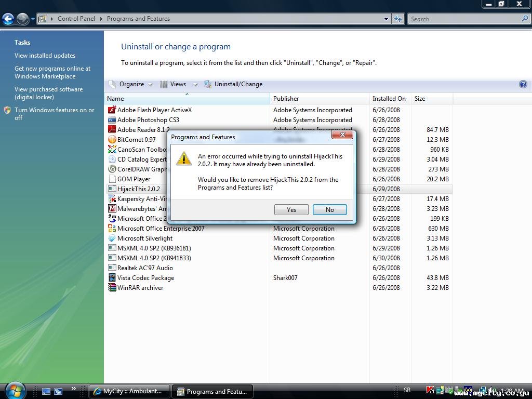Click No in the error dialog
This screenshot has height=399, width=532.
coord(330,210)
